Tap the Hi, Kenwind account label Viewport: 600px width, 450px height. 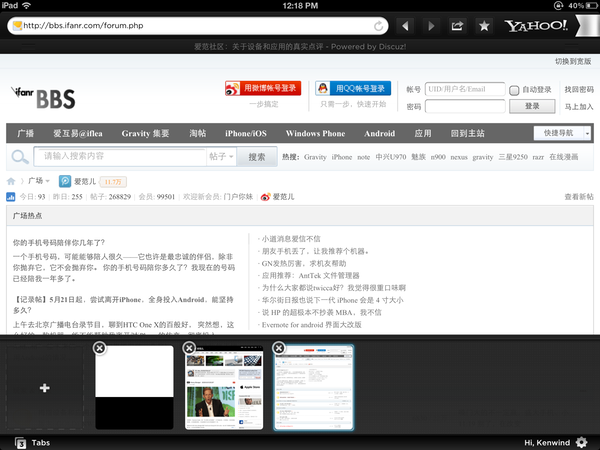[547, 443]
